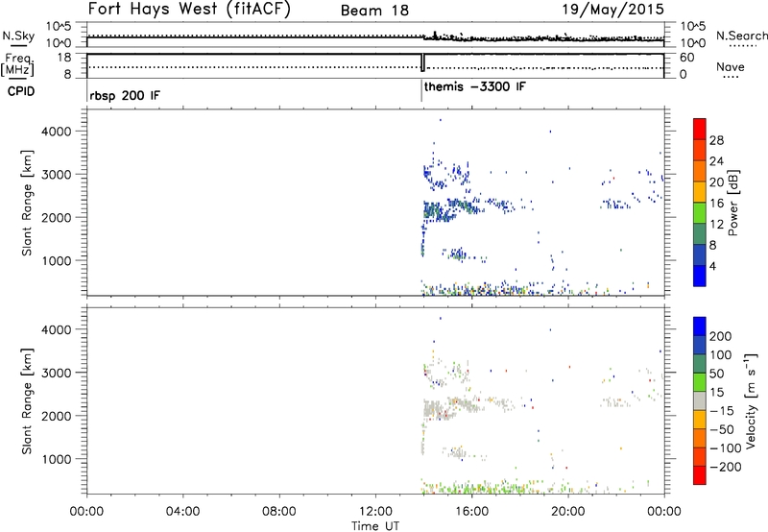Click the 'Velocity [m s-1]' color bar label
Viewport: 768px width, 532px height.
click(751, 400)
